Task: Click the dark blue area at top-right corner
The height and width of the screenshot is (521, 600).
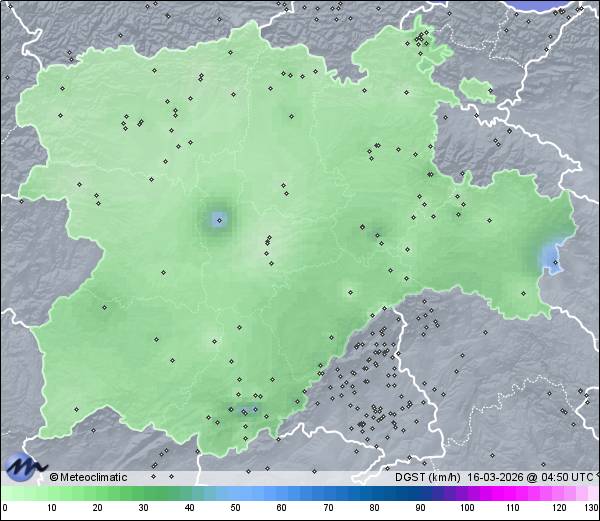Action: tap(553, 5)
